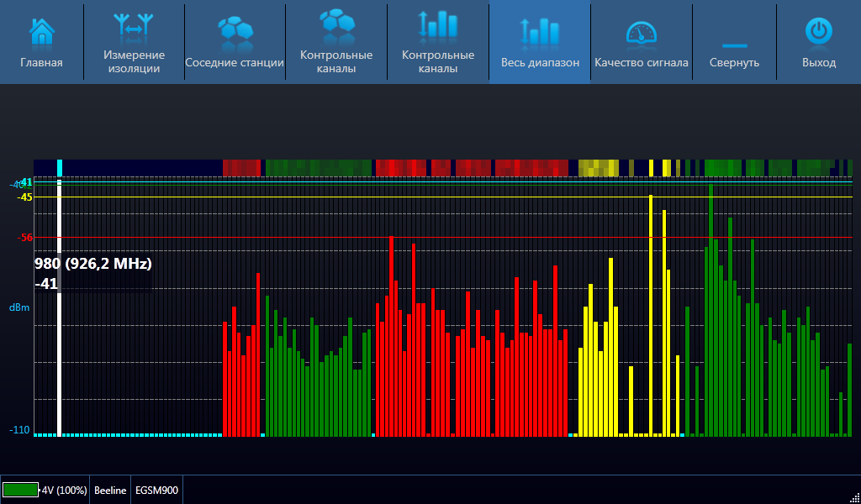The width and height of the screenshot is (861, 504).
Task: Click the dBm axis unit label
Action: click(x=19, y=307)
